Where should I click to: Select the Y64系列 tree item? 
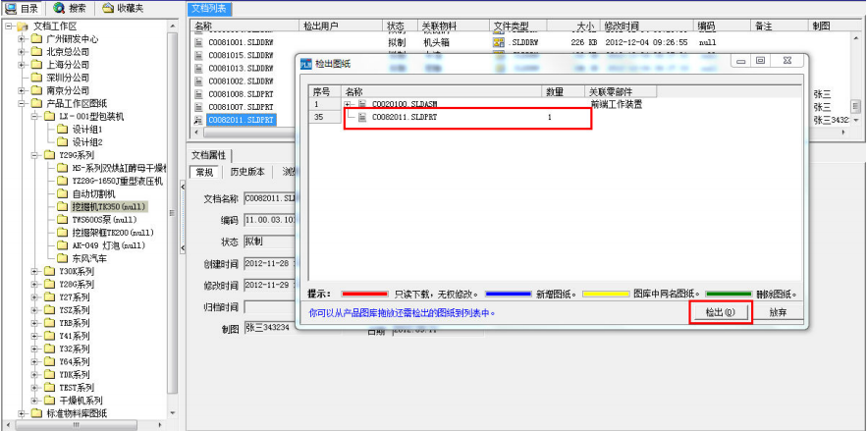coord(75,361)
